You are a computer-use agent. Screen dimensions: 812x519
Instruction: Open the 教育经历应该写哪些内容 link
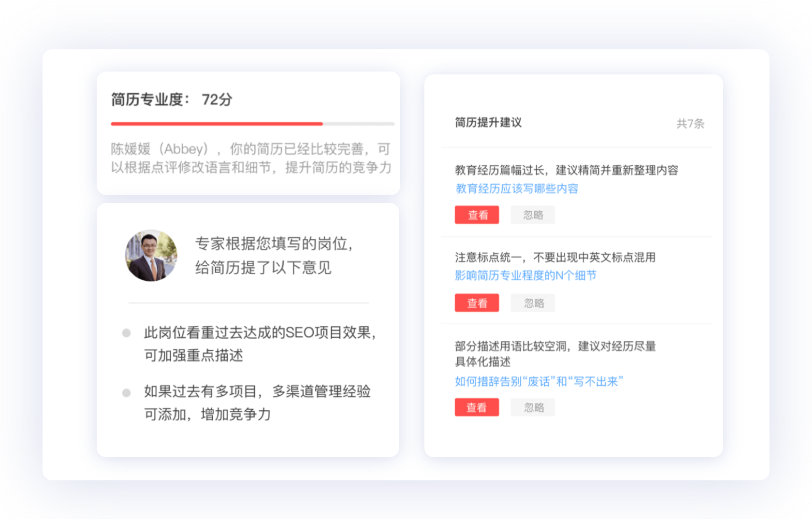(517, 188)
